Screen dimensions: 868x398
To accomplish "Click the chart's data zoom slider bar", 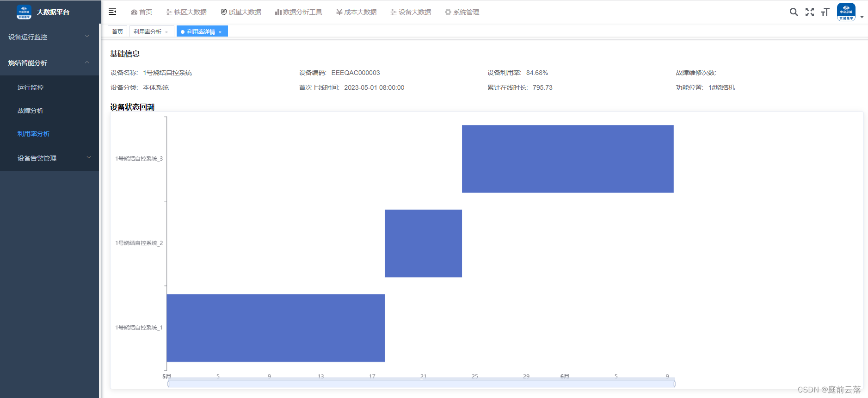I will pos(421,384).
